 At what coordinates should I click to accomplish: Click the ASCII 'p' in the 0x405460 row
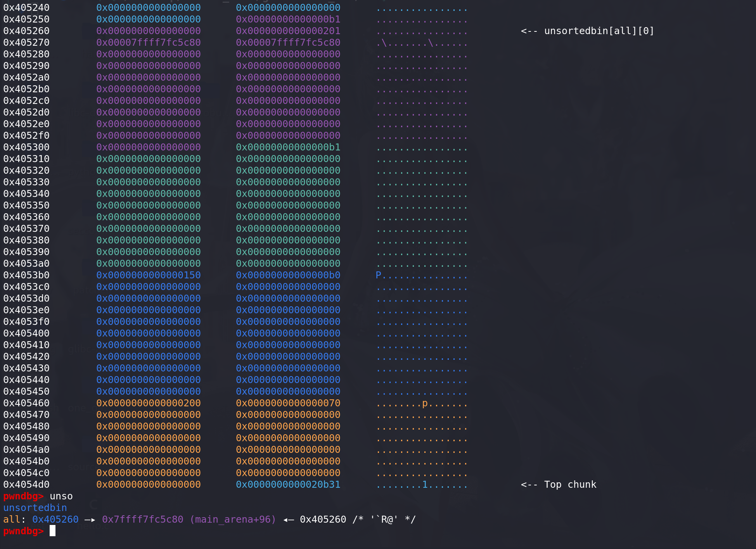tap(425, 403)
